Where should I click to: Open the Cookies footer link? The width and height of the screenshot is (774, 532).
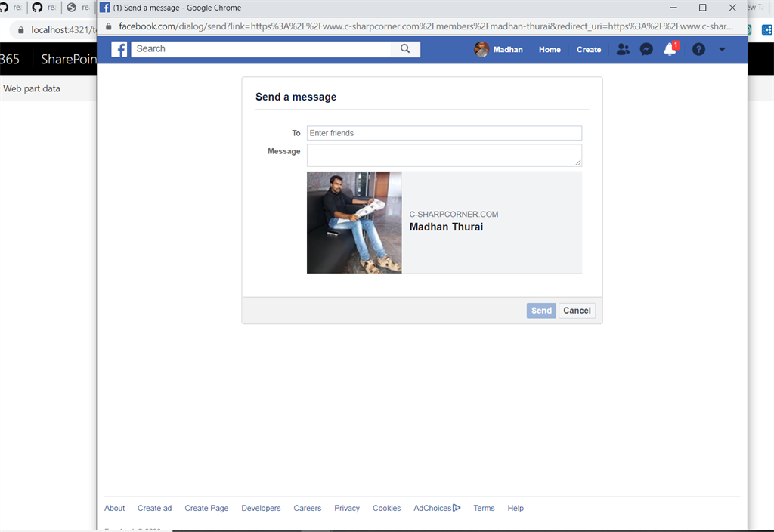(x=386, y=508)
